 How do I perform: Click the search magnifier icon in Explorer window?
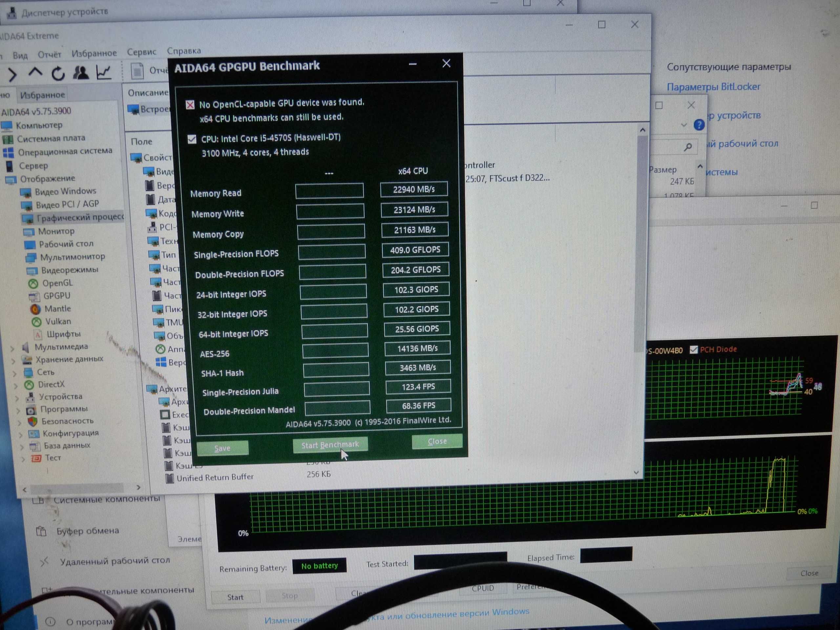click(x=688, y=147)
